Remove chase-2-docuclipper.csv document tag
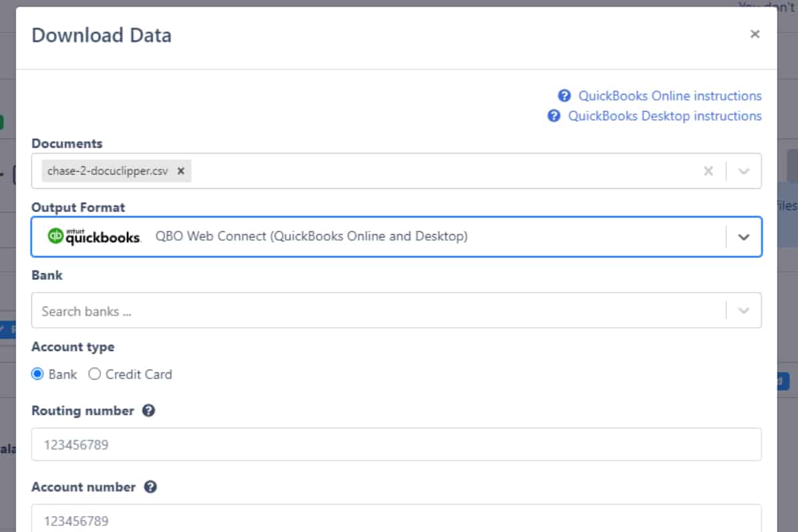 181,171
